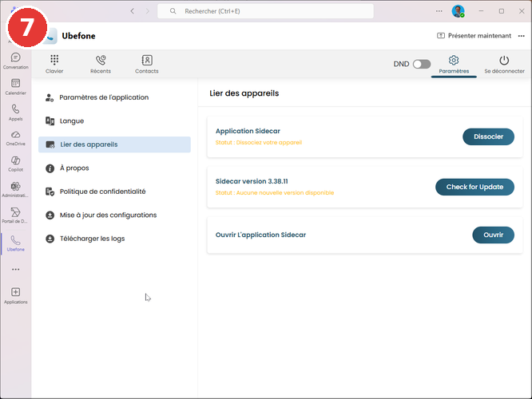
Task: Open the user profile avatar
Action: click(458, 11)
